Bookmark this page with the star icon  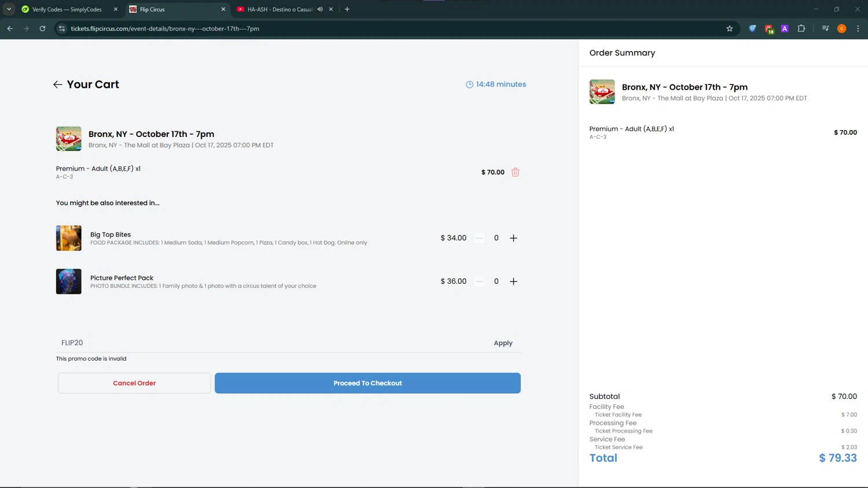tap(730, 28)
